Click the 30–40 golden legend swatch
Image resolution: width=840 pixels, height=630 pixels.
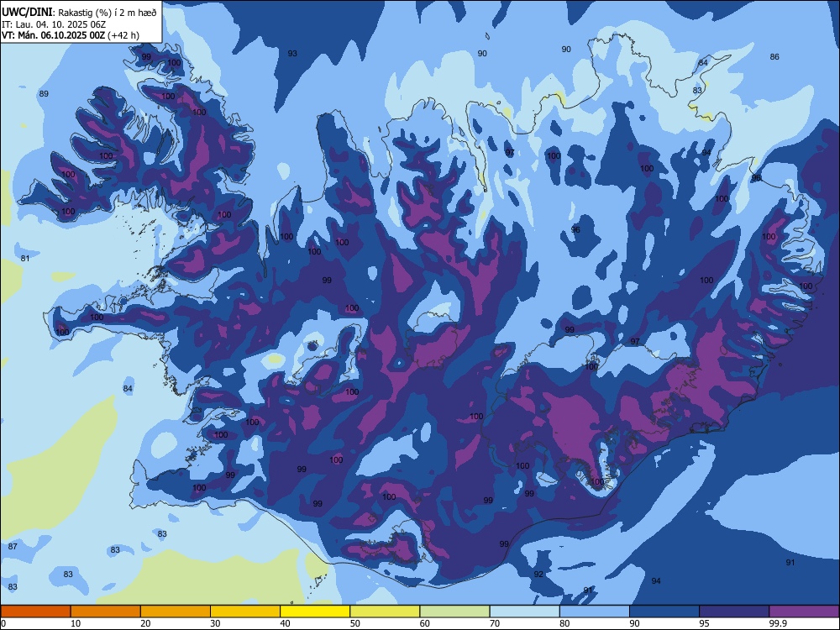[245, 612]
